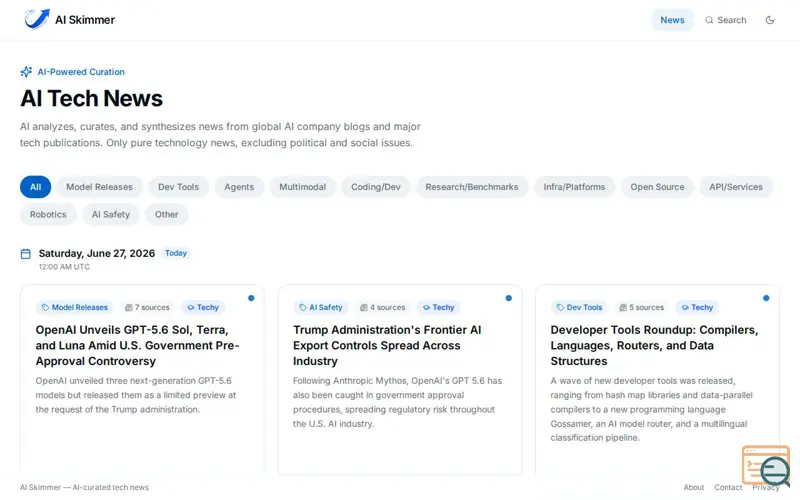
Task: Click Model Releases tag on OpenAI card
Action: coord(75,307)
